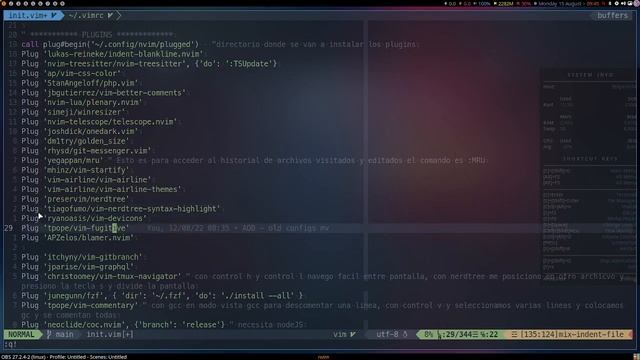
Task: Click the call plug#begin line
Action: 110,44
